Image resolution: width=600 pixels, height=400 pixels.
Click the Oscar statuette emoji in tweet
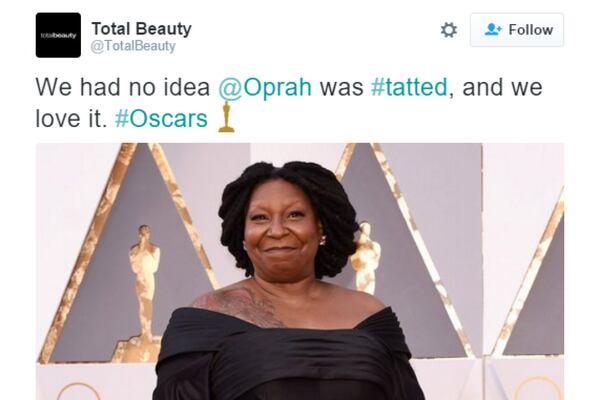coord(226,118)
